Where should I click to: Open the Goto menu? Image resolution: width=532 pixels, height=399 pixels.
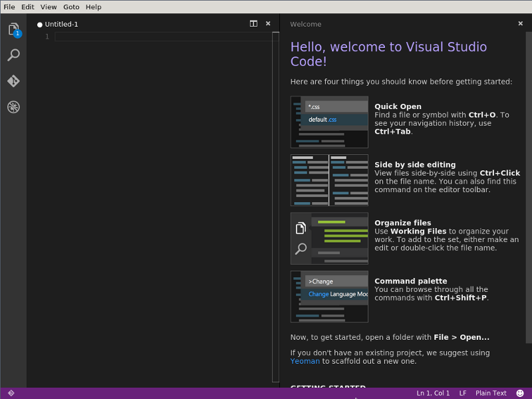[71, 7]
